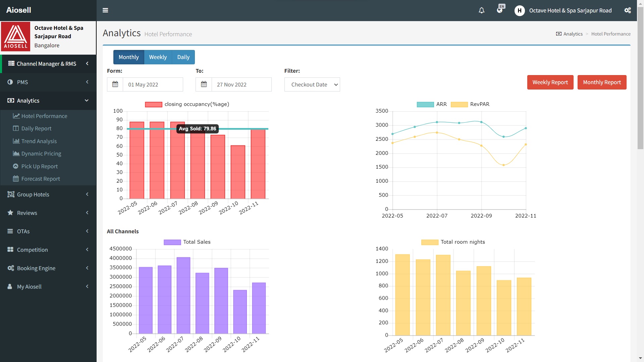This screenshot has height=362, width=644.
Task: Toggle ARR series legend item
Action: pos(425,105)
